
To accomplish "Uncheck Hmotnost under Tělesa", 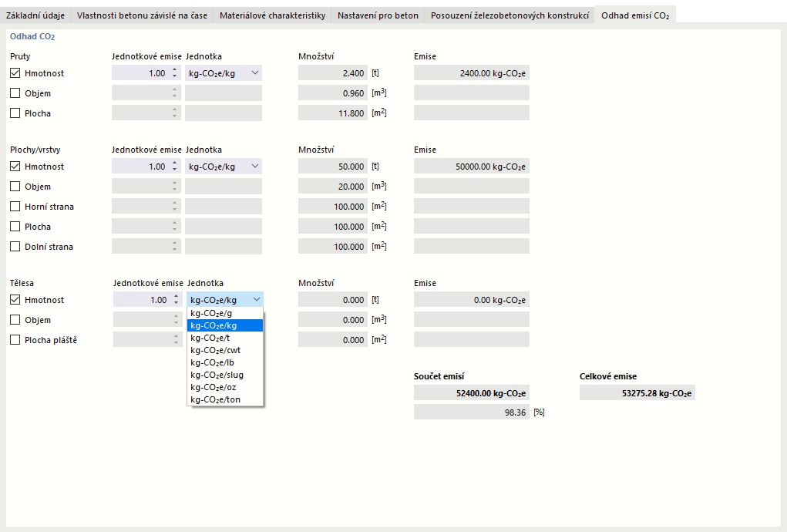I will (x=15, y=300).
